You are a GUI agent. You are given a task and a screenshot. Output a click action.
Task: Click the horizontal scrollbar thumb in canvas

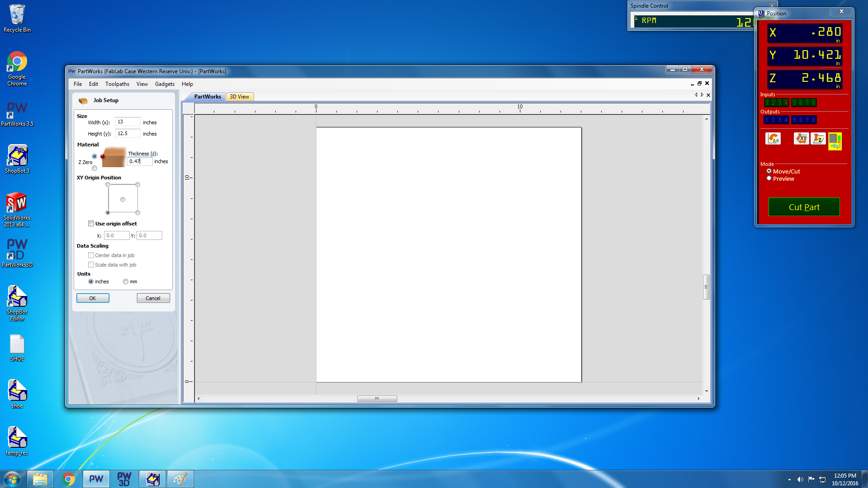[377, 399]
